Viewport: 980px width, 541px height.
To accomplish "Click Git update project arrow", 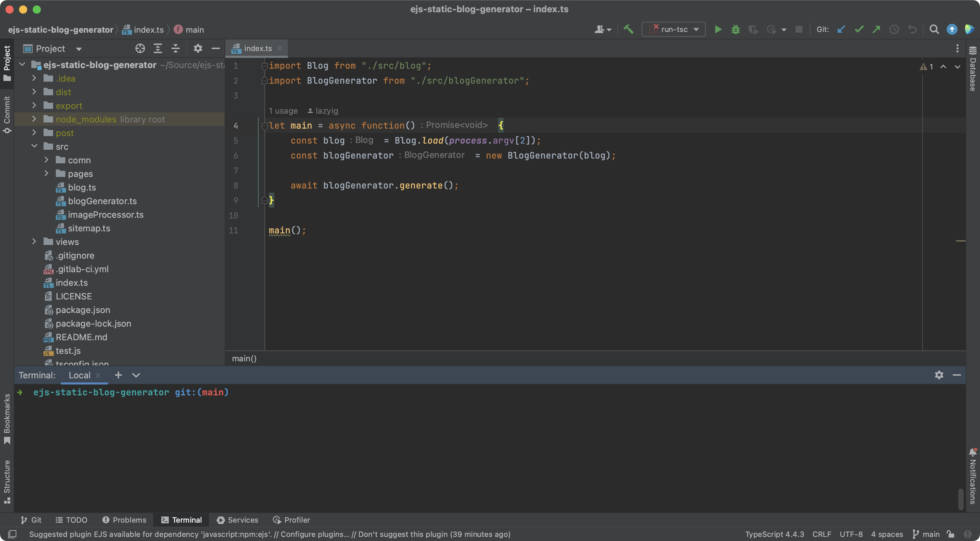I will 841,29.
